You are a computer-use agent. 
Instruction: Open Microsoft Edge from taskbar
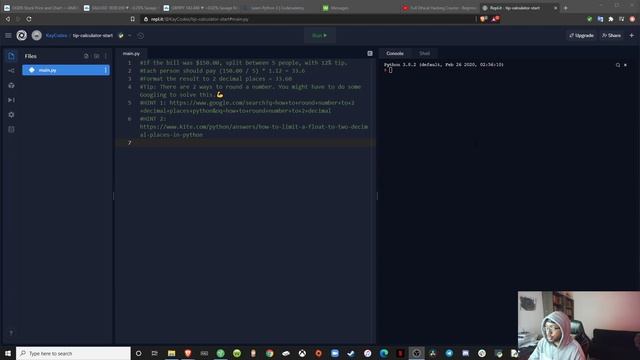click(x=384, y=353)
